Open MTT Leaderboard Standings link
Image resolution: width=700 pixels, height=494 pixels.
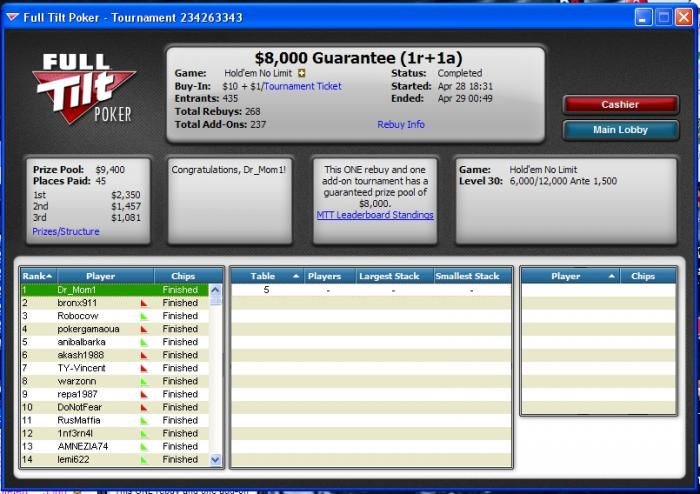pos(375,215)
